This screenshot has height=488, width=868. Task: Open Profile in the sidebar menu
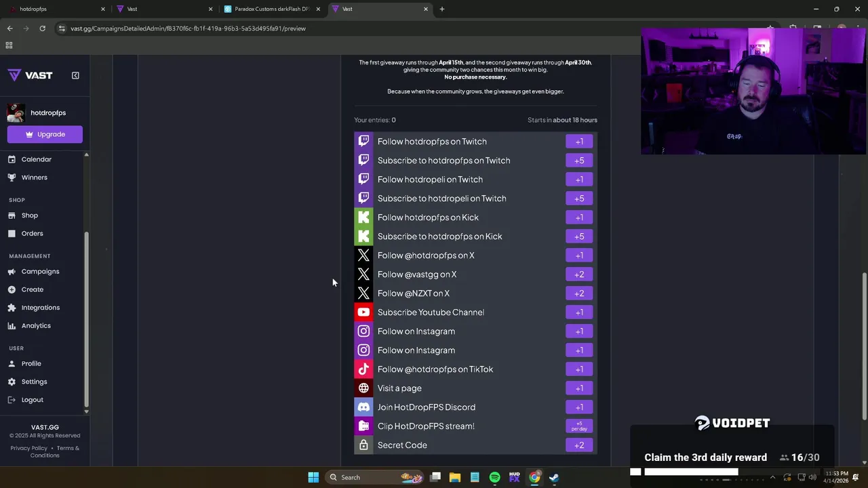31,363
